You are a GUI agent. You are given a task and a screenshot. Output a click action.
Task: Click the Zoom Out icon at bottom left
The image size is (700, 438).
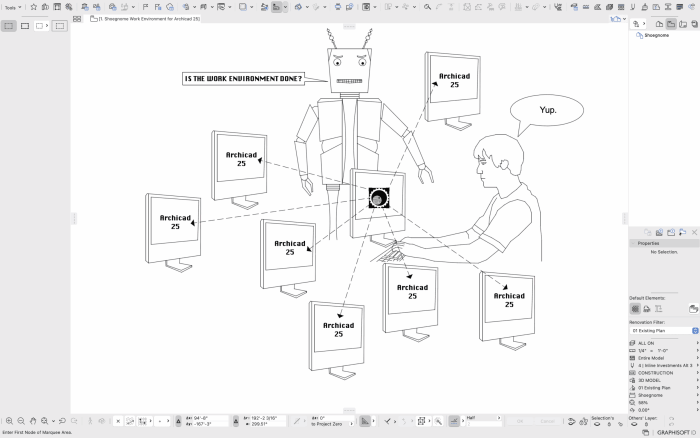pos(21,421)
